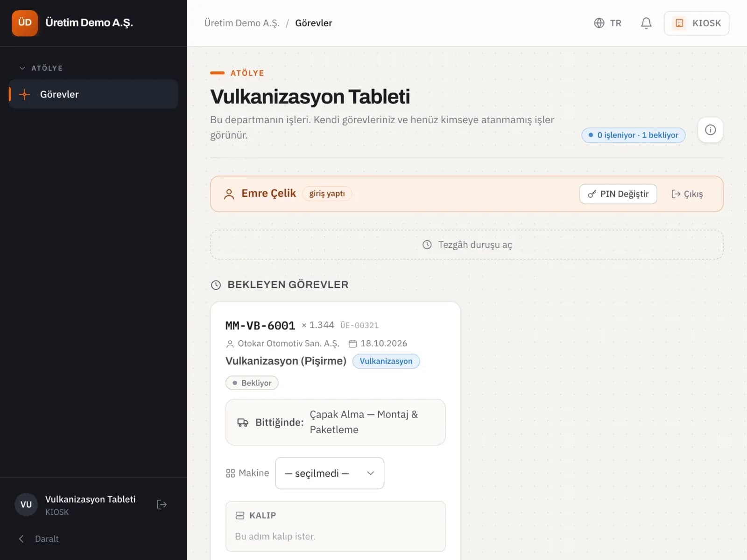Go to Üretim Demo A.Ş. breadcrumb
This screenshot has height=560, width=747.
(242, 23)
